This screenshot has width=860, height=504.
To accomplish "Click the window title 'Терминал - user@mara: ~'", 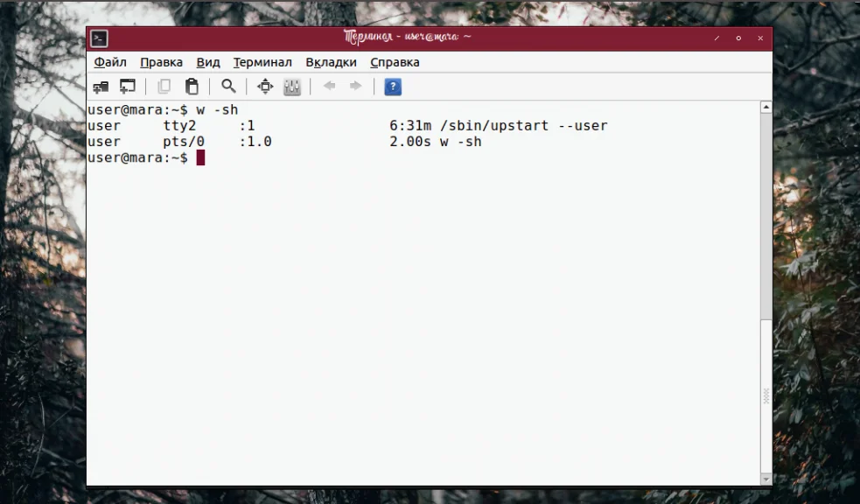I will (x=408, y=38).
